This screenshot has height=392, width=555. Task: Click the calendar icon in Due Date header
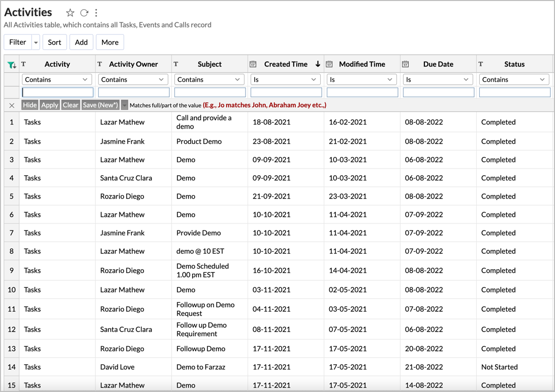pyautogui.click(x=405, y=64)
